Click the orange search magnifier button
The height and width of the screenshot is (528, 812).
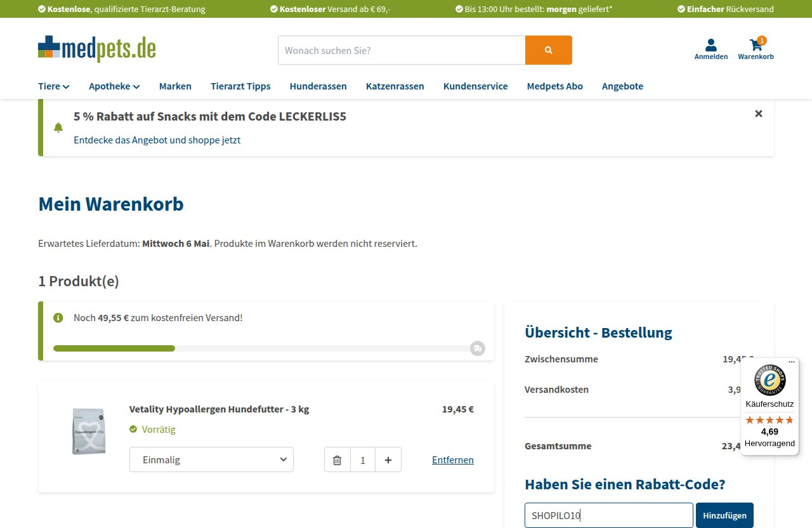[x=549, y=50]
